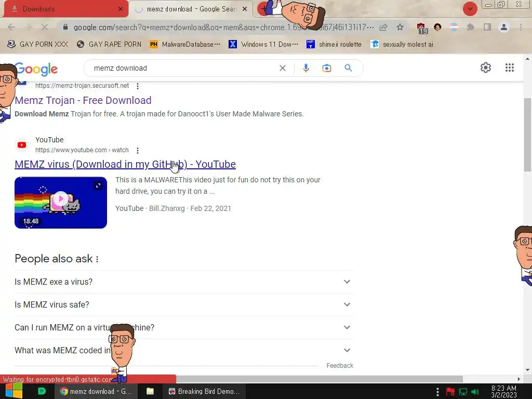532x399 pixels.
Task: Switch to the Downloads tab
Action: click(x=66, y=9)
